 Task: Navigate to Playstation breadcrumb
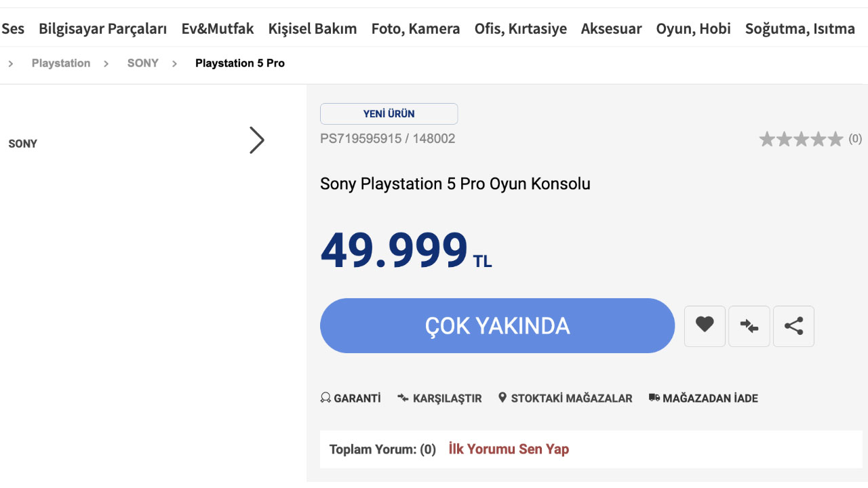pos(61,63)
